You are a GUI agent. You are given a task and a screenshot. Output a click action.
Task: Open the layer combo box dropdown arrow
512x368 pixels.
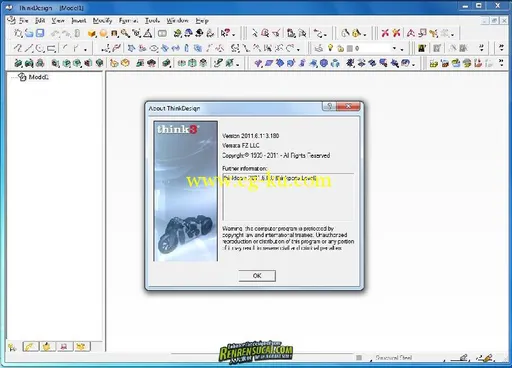[395, 49]
